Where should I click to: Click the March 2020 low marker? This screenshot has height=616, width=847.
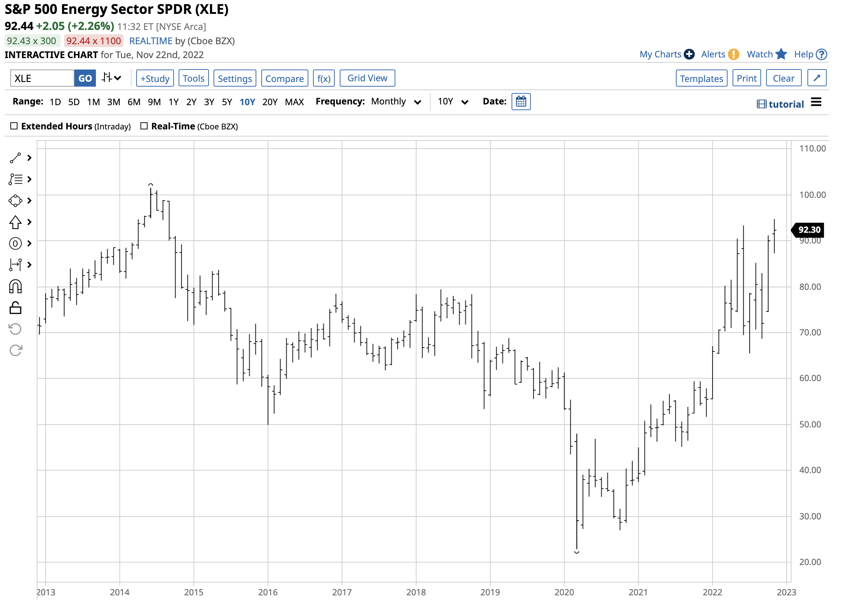pos(577,552)
